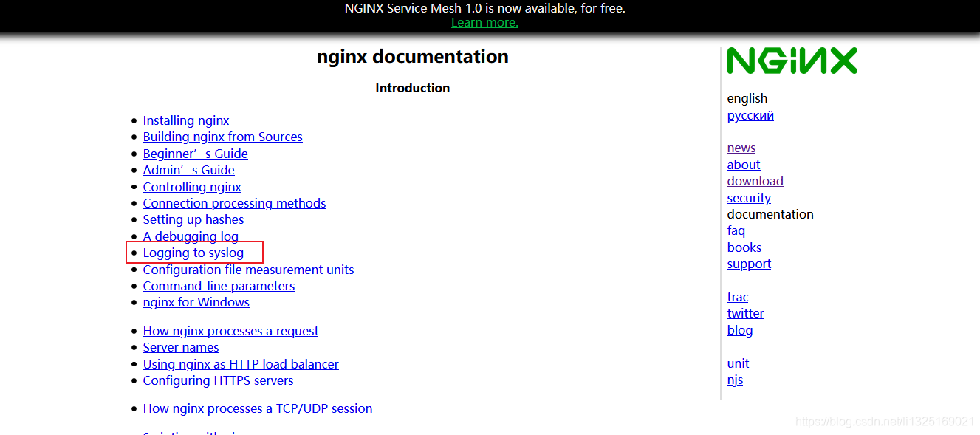980x435 pixels.
Task: Open Configuring HTTPS servers link
Action: 219,380
